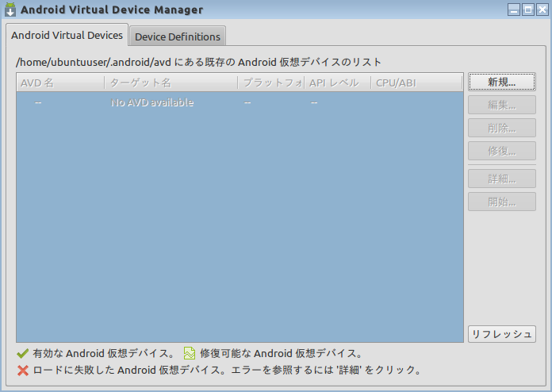Click the 修復可能な Android 仮想デバイス legend text
The height and width of the screenshot is (392, 552).
click(281, 353)
